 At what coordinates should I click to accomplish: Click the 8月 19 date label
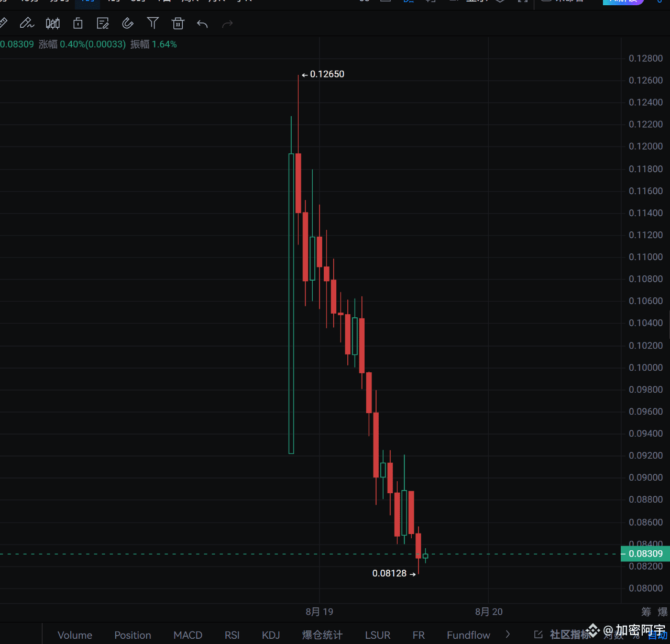pyautogui.click(x=320, y=612)
